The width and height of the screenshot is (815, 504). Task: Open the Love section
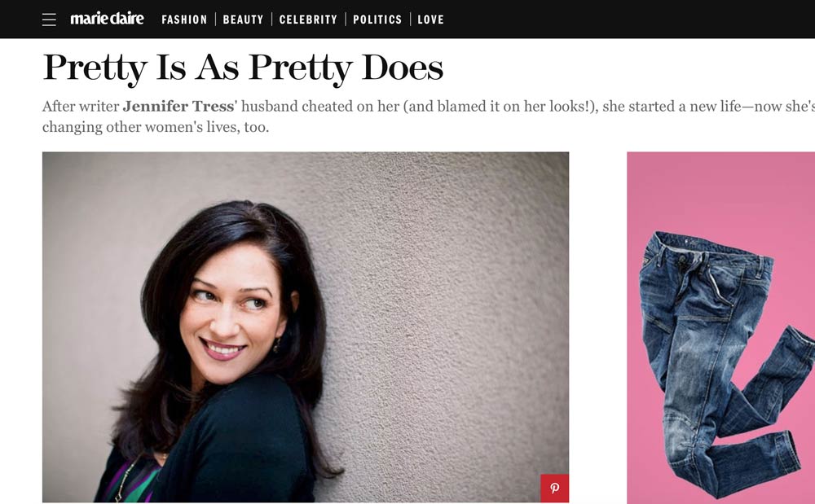coord(430,20)
